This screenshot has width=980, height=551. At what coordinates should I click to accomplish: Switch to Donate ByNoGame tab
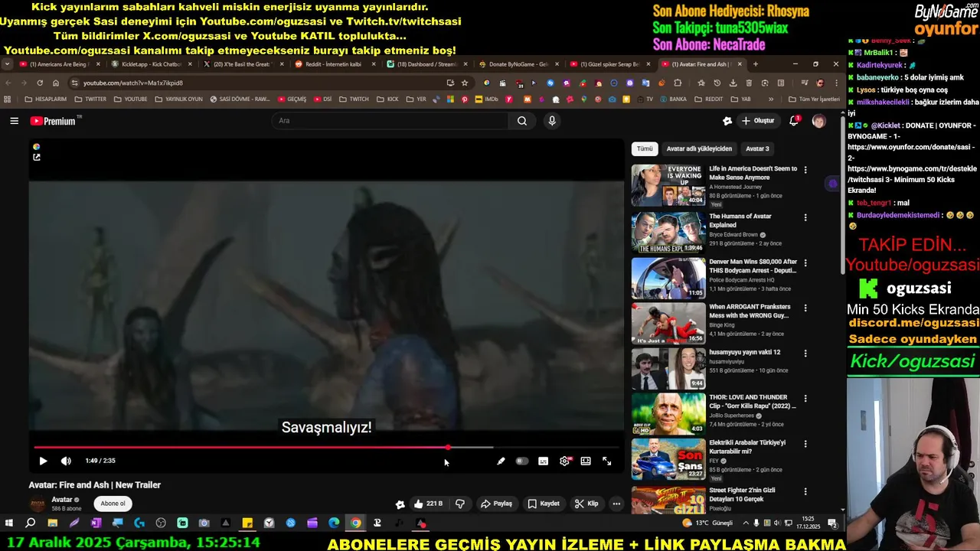click(x=517, y=64)
